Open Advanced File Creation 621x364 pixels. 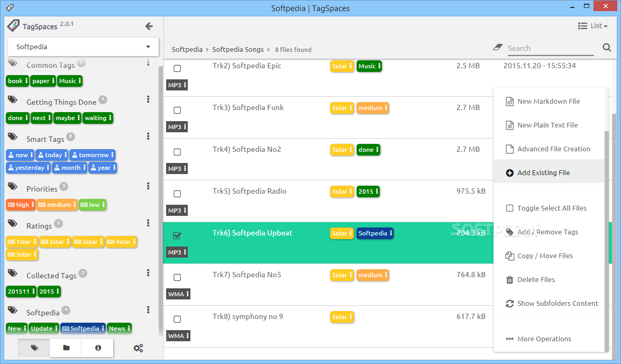click(x=549, y=149)
